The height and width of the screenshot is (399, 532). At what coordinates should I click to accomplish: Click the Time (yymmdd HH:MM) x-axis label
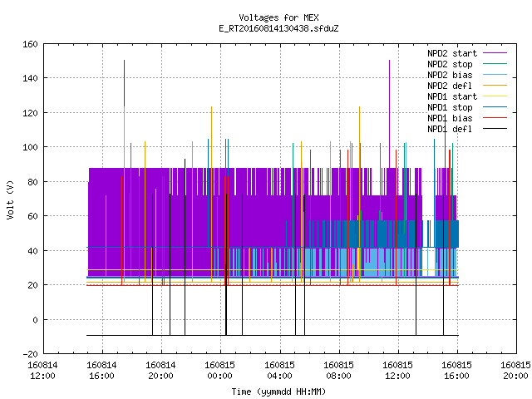point(278,392)
